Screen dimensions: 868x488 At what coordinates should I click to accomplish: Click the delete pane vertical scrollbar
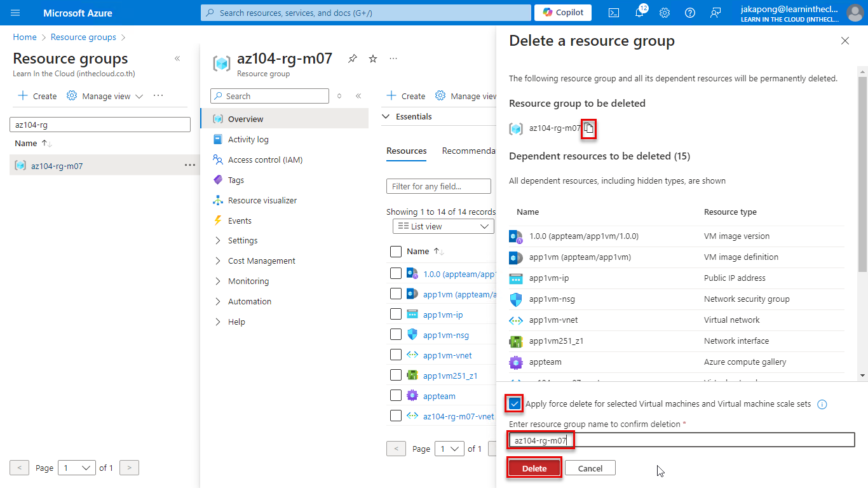click(x=863, y=175)
